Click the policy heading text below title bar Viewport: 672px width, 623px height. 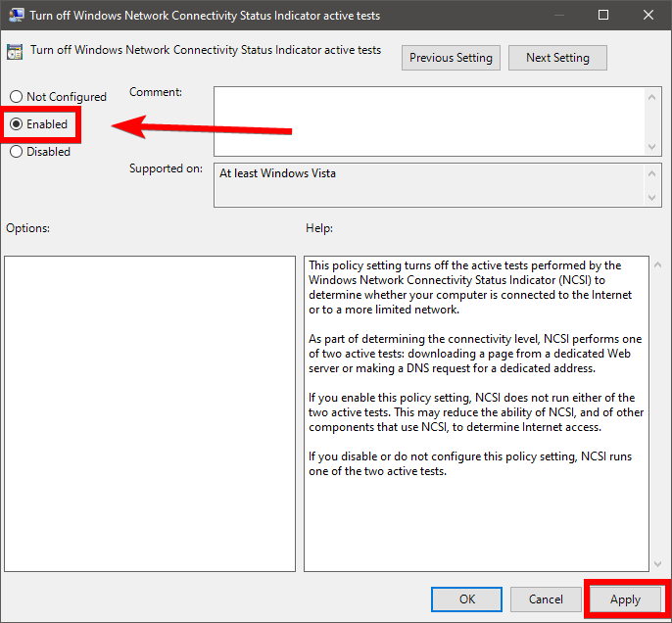(x=206, y=50)
